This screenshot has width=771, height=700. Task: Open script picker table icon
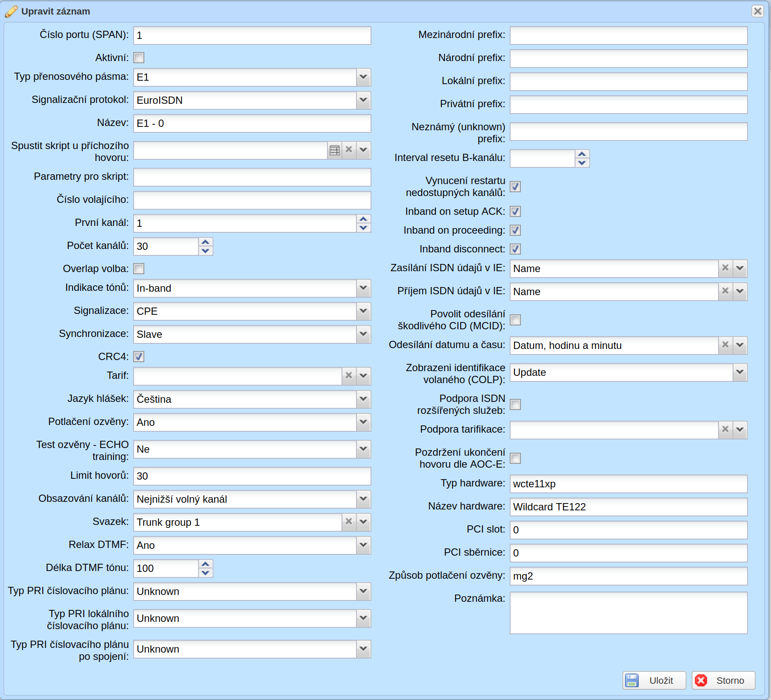tap(335, 150)
